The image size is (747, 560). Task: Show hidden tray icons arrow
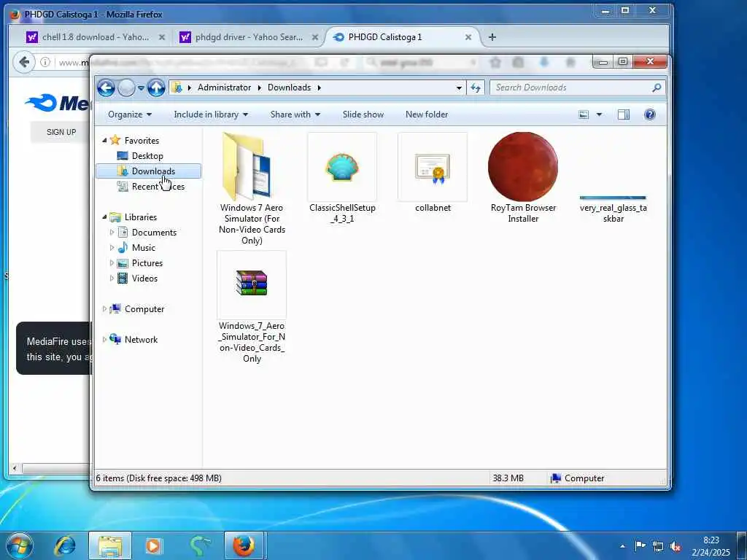tap(622, 546)
